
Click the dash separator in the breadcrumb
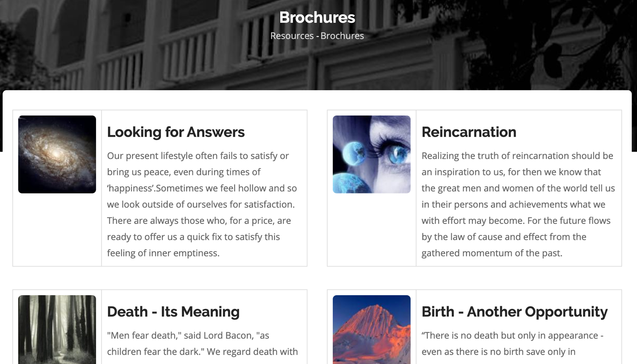pyautogui.click(x=317, y=37)
